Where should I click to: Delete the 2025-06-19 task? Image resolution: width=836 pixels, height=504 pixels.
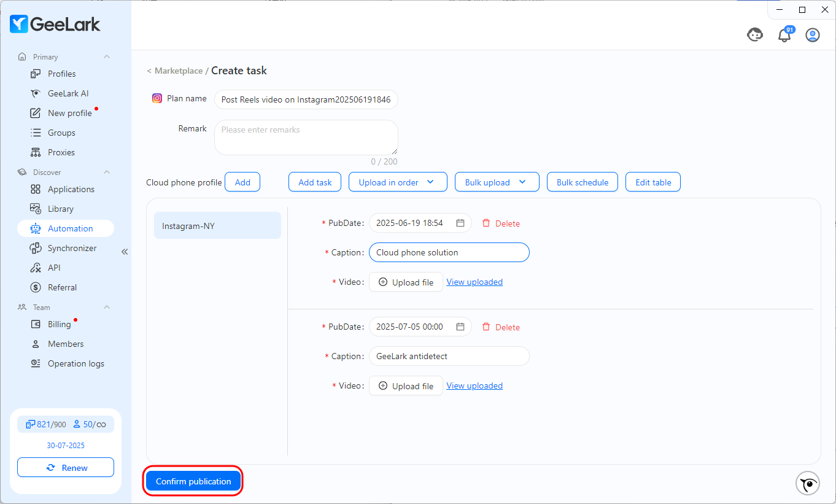[501, 223]
